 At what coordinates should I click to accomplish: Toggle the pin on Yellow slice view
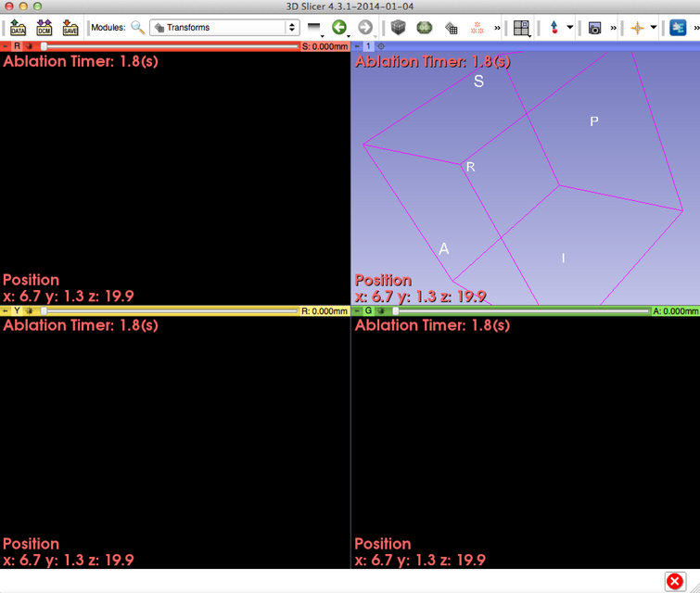click(x=6, y=311)
